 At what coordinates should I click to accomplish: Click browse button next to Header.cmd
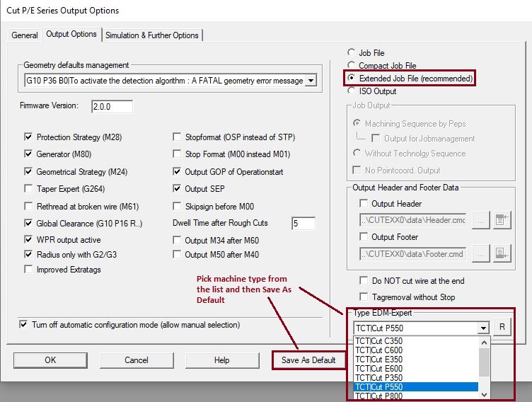point(481,220)
